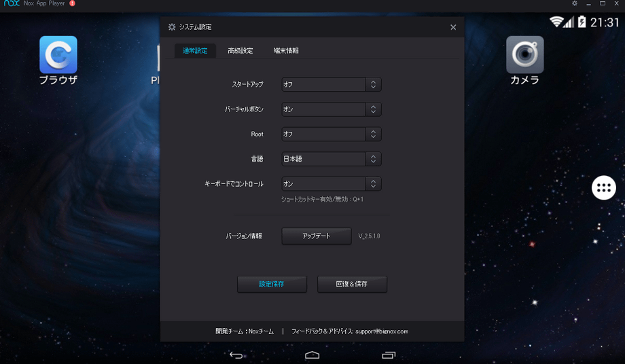The height and width of the screenshot is (364, 625).
Task: Tap the recent apps navigation icon
Action: (x=389, y=355)
